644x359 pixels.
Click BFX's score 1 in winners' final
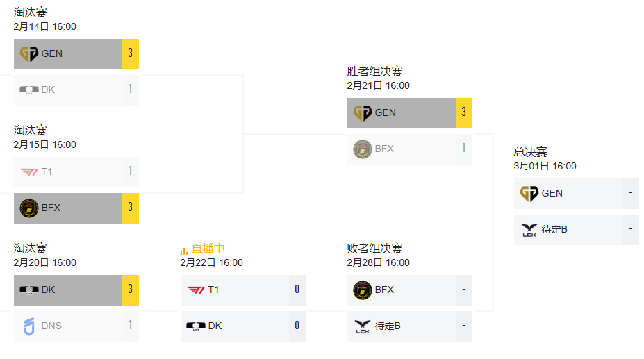click(463, 148)
